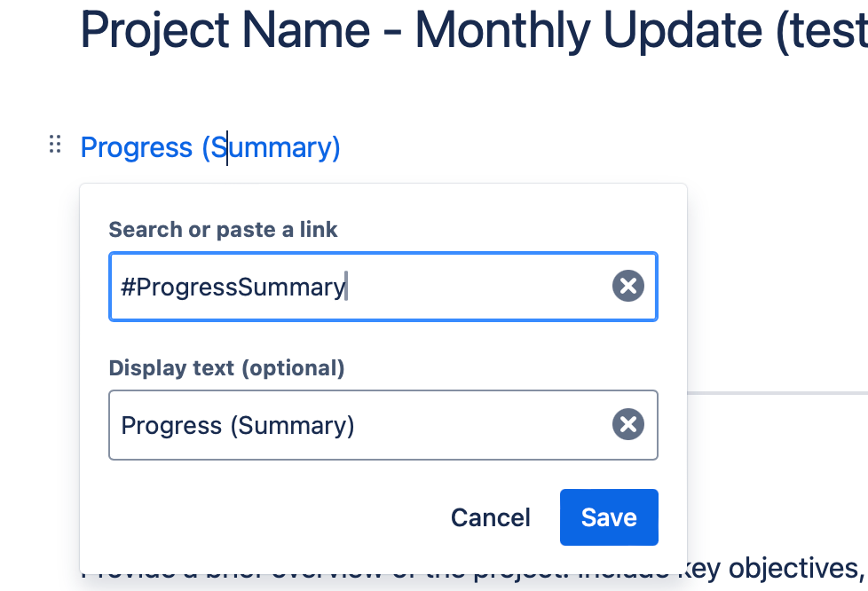Click the word 'Monthly' in the title
Viewport: 868px width, 591px height.
502,30
